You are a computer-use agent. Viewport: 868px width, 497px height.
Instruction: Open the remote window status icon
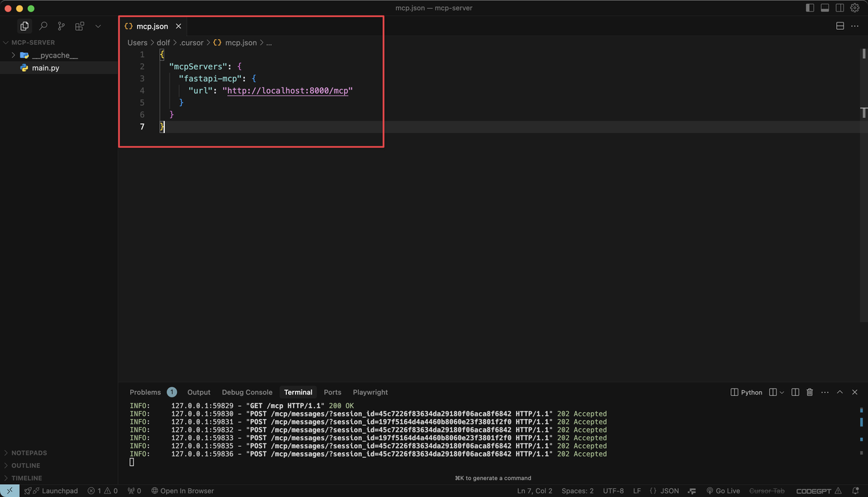tap(9, 490)
